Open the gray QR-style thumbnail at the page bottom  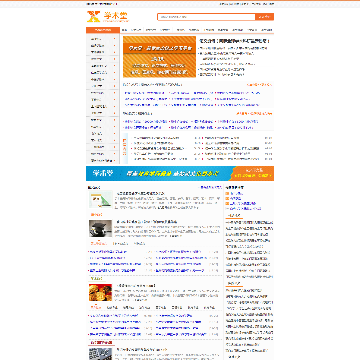(100, 354)
